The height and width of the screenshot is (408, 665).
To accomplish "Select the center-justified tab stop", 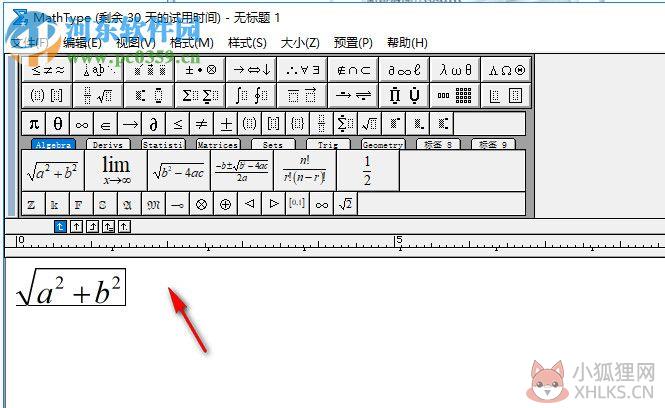I will pos(76,227).
